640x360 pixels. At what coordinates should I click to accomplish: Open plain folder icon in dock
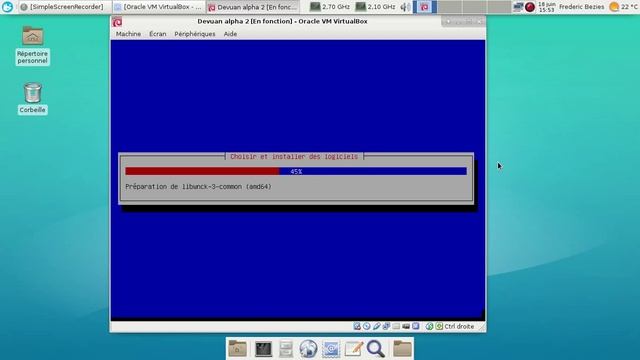point(402,349)
